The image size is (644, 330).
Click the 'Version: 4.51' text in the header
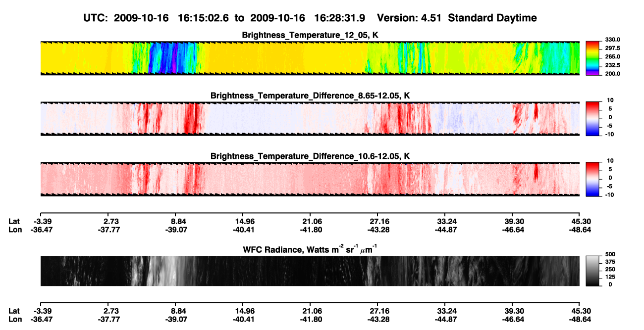click(x=408, y=18)
